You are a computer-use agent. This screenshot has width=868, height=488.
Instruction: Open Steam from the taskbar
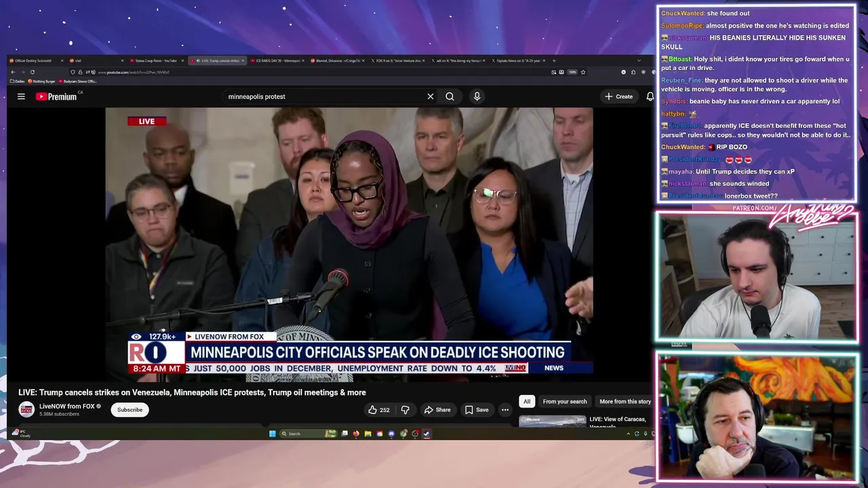[x=426, y=434]
